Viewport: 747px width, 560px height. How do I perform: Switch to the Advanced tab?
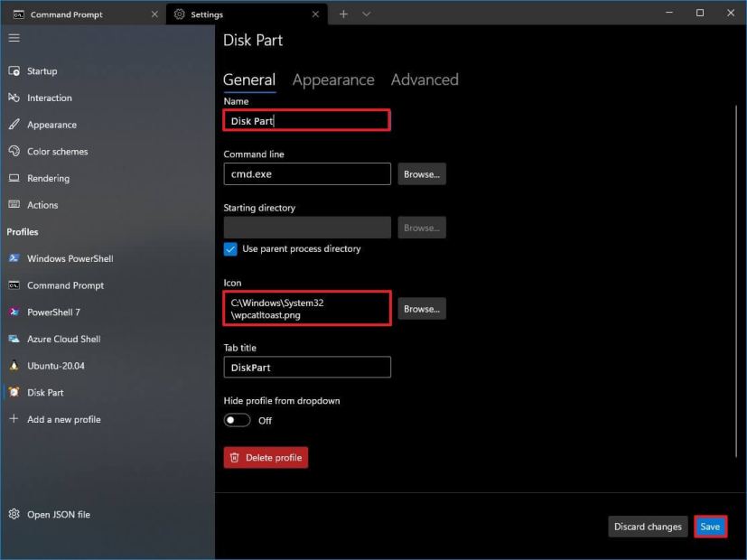click(425, 79)
